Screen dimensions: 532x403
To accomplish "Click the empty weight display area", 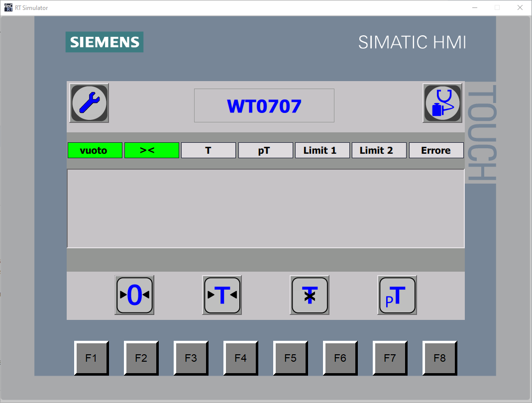I will click(266, 208).
